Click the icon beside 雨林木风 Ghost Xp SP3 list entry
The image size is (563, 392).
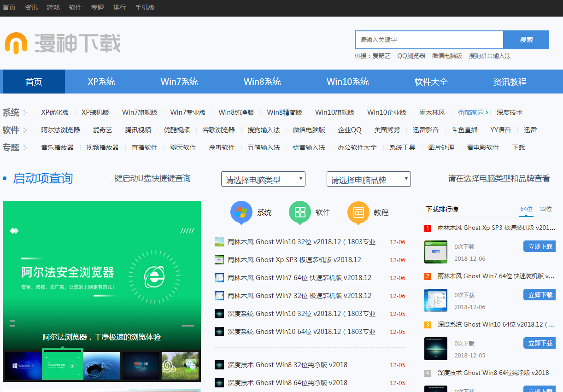pos(219,260)
